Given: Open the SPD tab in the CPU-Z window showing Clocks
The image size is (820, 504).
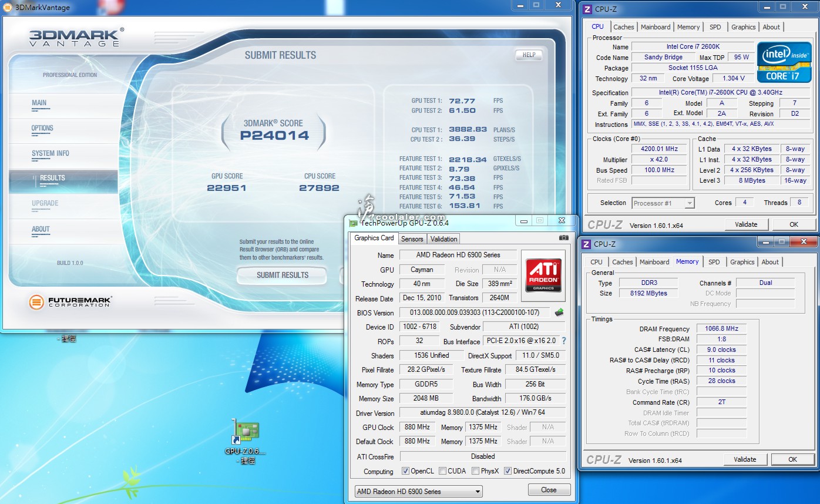Looking at the screenshot, I should coord(715,27).
